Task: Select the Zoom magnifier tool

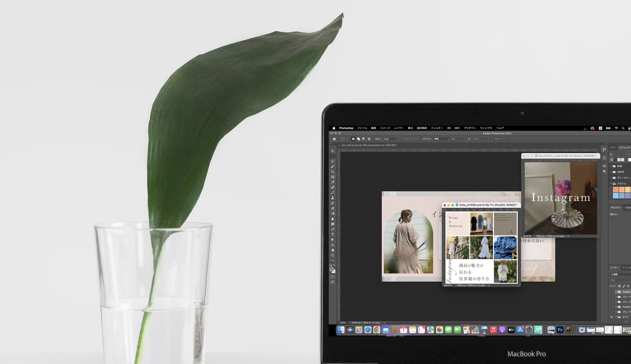Action: [333, 255]
